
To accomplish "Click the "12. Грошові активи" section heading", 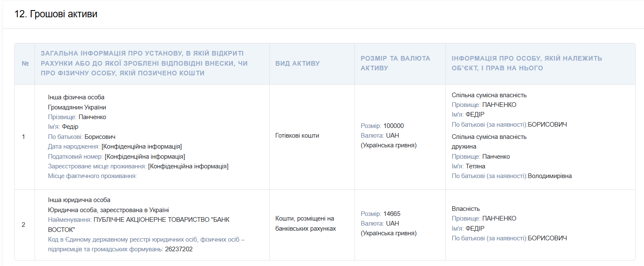I will pos(56,14).
